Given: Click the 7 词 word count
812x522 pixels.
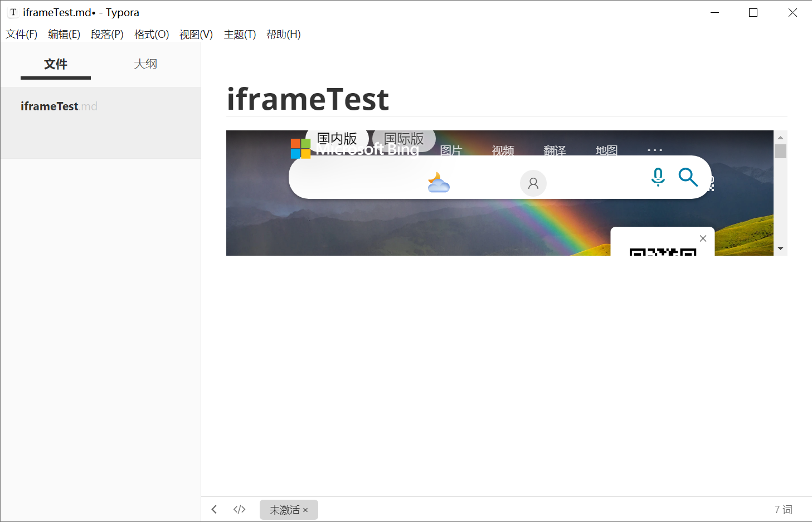Looking at the screenshot, I should click(783, 509).
